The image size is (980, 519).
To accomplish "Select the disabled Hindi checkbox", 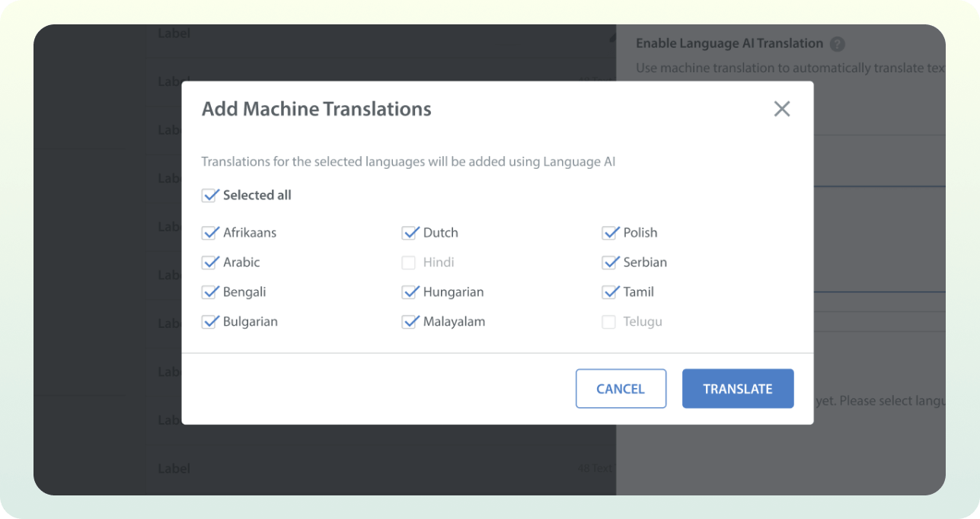I will tap(410, 263).
